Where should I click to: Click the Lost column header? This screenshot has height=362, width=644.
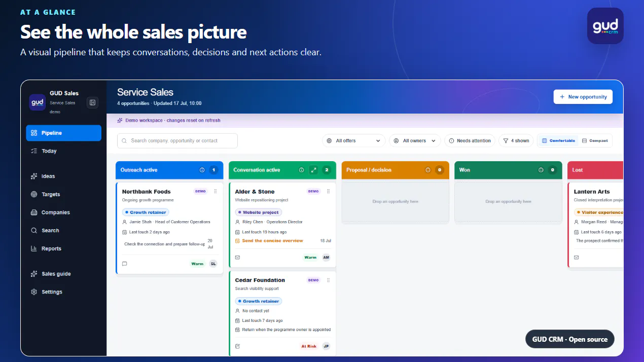point(595,170)
